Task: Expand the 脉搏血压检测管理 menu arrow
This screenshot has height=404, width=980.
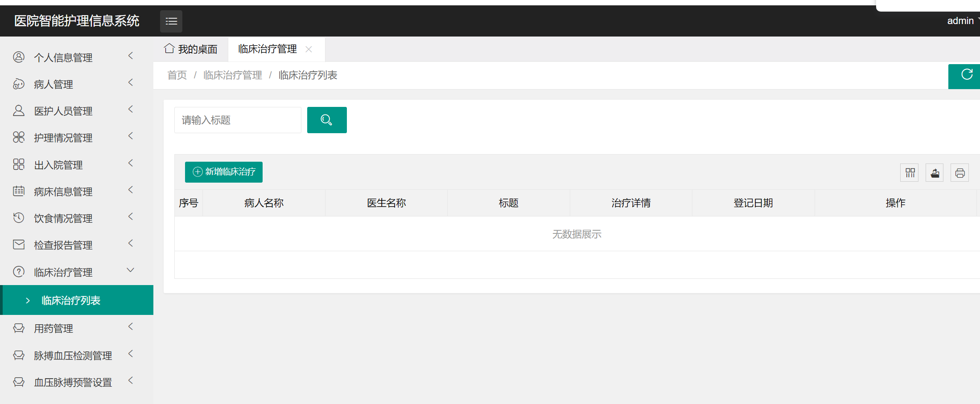Action: 131,354
